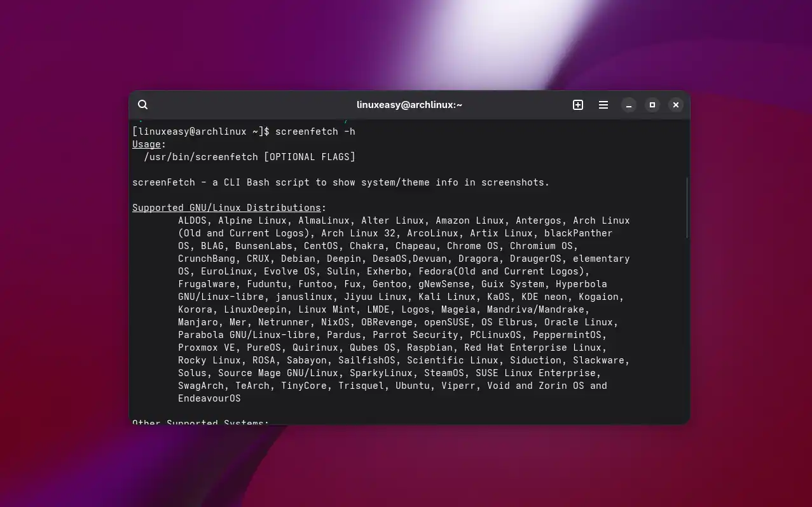Maximize the terminal window
Viewport: 812px width, 507px height.
[652, 105]
